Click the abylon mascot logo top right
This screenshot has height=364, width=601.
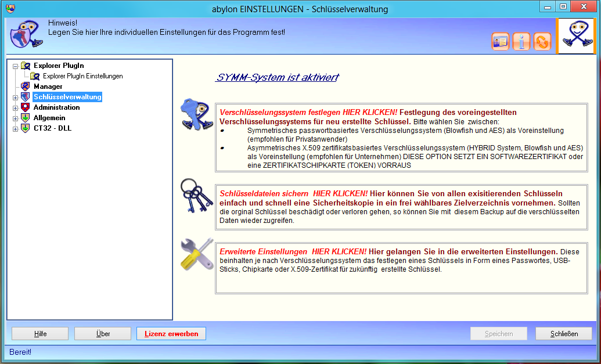[x=576, y=36]
